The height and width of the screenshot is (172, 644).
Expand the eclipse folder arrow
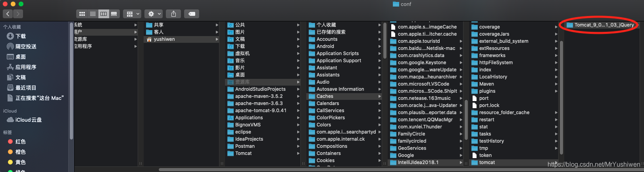[298, 132]
